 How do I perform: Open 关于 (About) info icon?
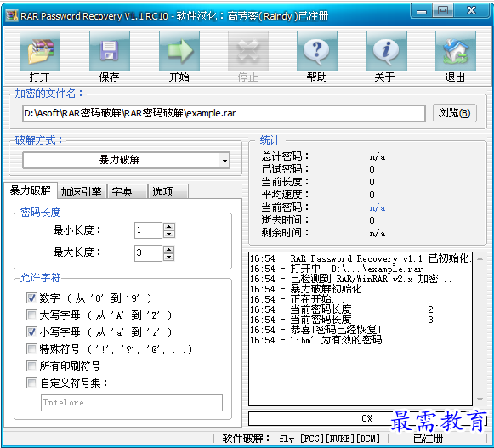click(x=387, y=51)
